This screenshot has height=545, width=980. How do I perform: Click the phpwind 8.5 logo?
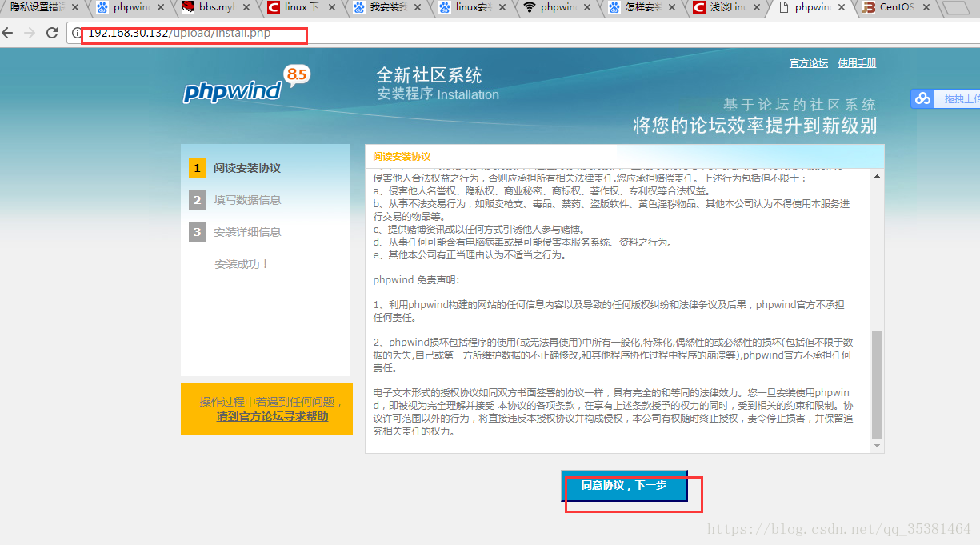[246, 86]
